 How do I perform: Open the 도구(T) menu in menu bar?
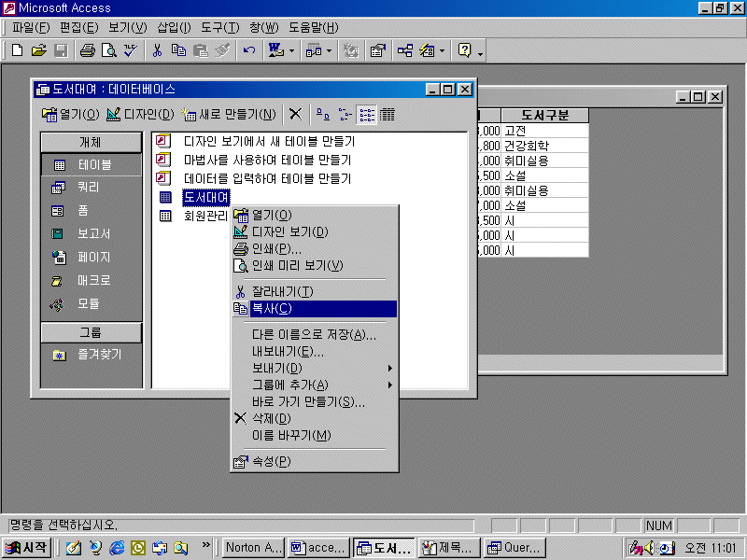[218, 27]
